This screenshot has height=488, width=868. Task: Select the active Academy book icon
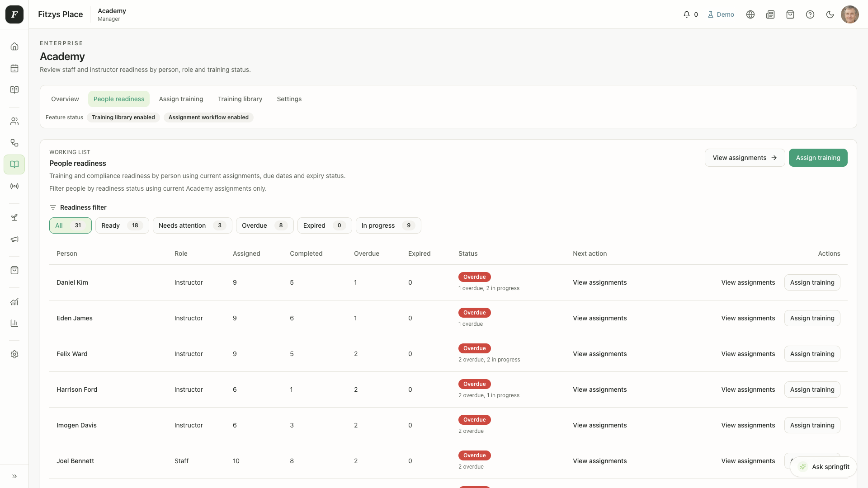14,164
